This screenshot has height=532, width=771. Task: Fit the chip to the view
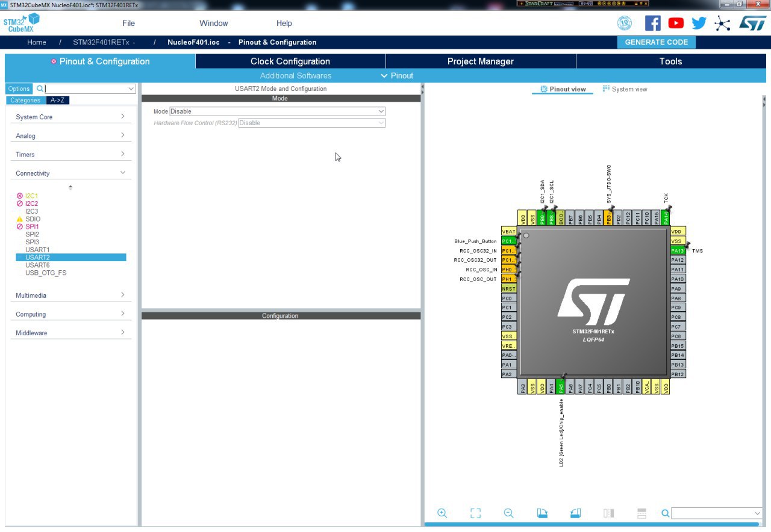tap(475, 513)
